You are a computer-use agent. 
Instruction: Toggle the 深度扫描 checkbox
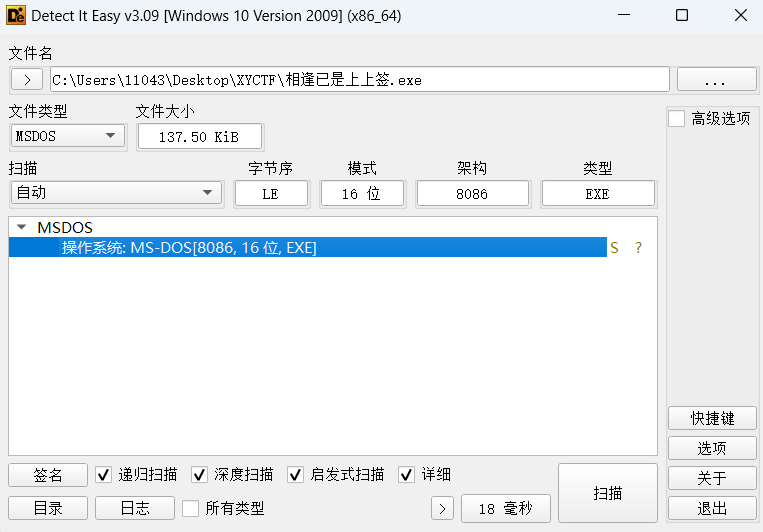199,475
